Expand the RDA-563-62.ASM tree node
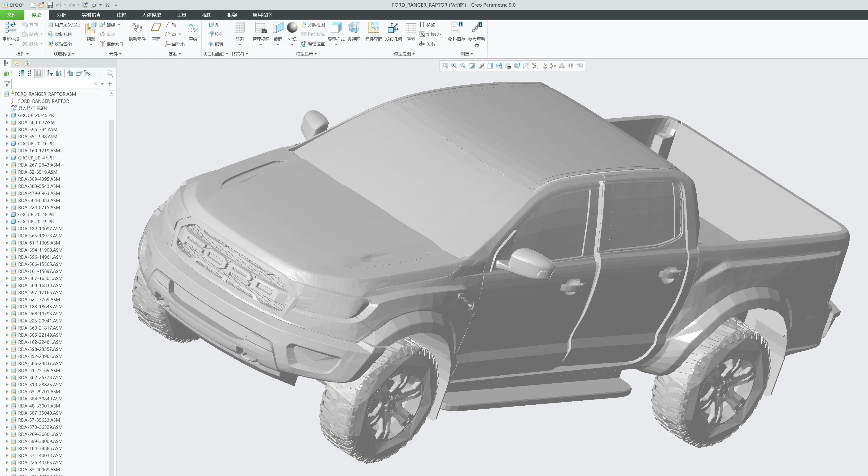 point(7,122)
